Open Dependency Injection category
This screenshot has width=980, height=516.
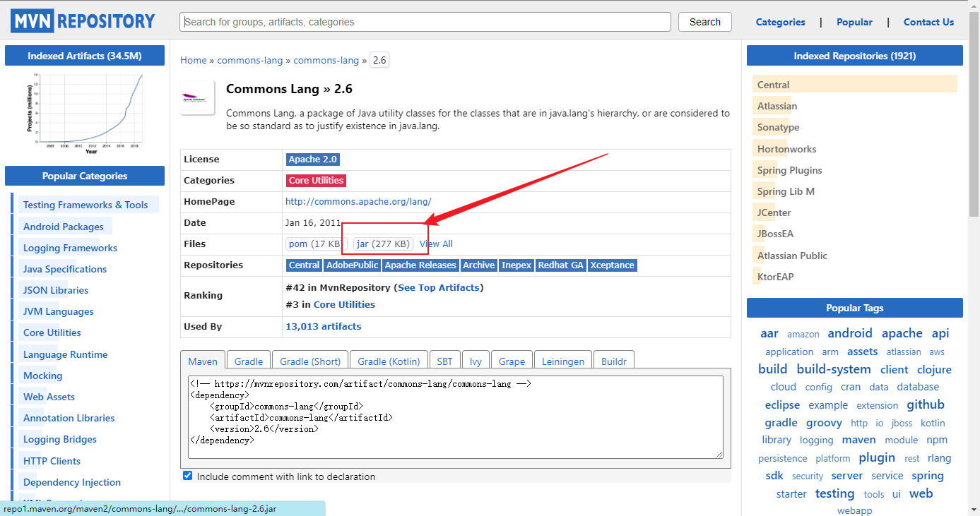click(x=72, y=482)
